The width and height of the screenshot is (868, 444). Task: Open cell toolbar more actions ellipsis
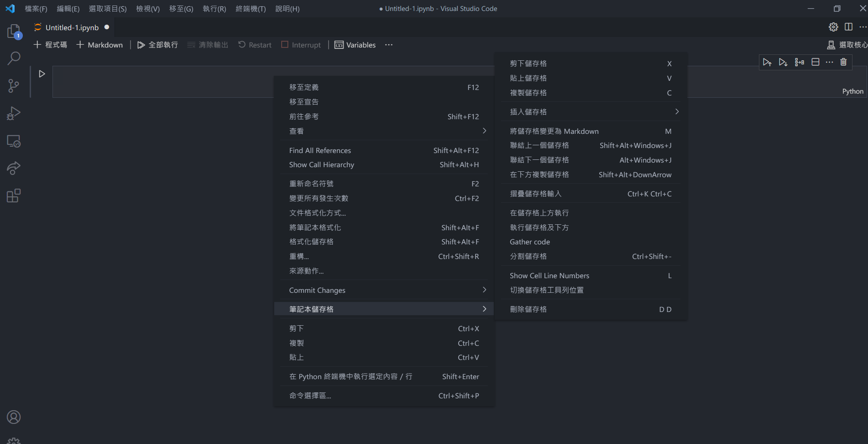pyautogui.click(x=830, y=62)
